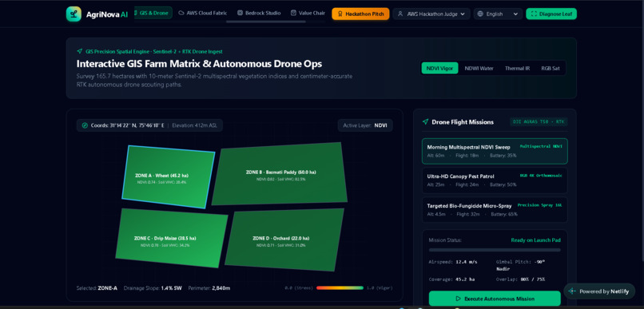Click the Powered by Netlify badge
This screenshot has width=644, height=309.
[599, 291]
